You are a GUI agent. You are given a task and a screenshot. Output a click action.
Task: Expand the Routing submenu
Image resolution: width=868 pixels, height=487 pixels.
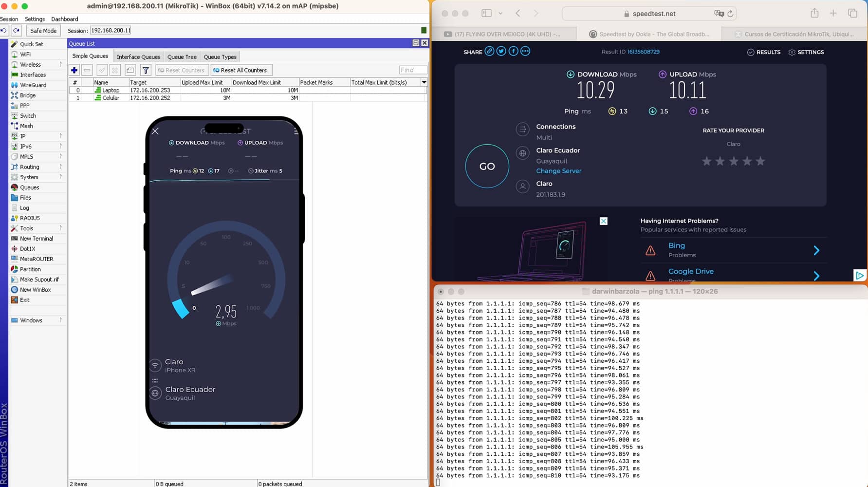(x=61, y=167)
